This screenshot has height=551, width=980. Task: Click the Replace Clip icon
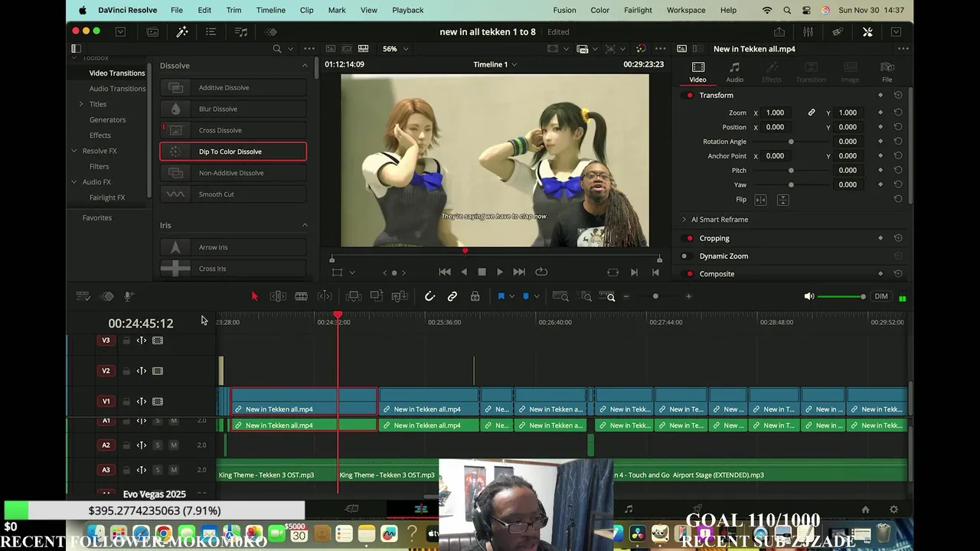click(x=400, y=296)
